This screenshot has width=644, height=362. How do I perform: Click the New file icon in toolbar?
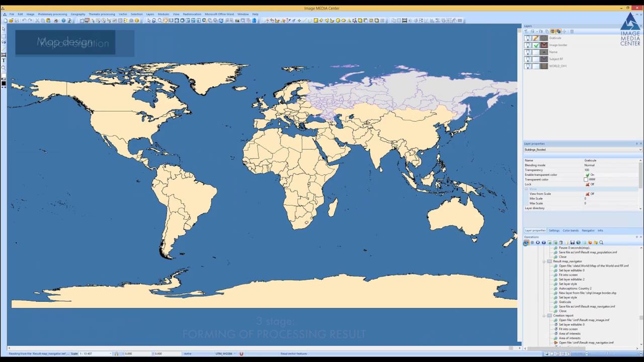tap(6, 21)
